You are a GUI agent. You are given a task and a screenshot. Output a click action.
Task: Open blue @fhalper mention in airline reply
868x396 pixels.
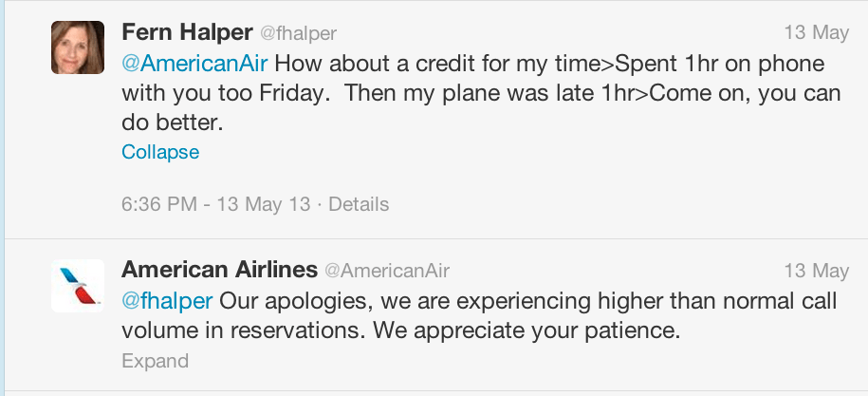pyautogui.click(x=167, y=301)
